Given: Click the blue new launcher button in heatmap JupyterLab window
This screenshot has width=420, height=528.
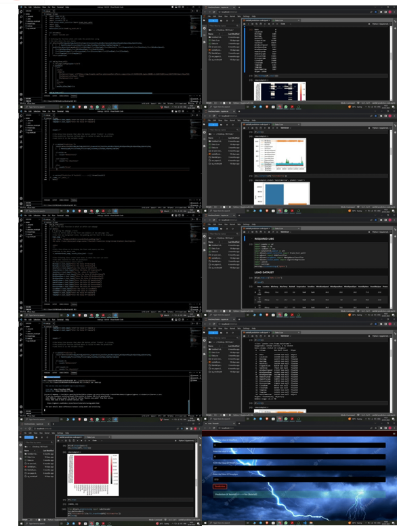Looking at the screenshot, I should coord(29,437).
